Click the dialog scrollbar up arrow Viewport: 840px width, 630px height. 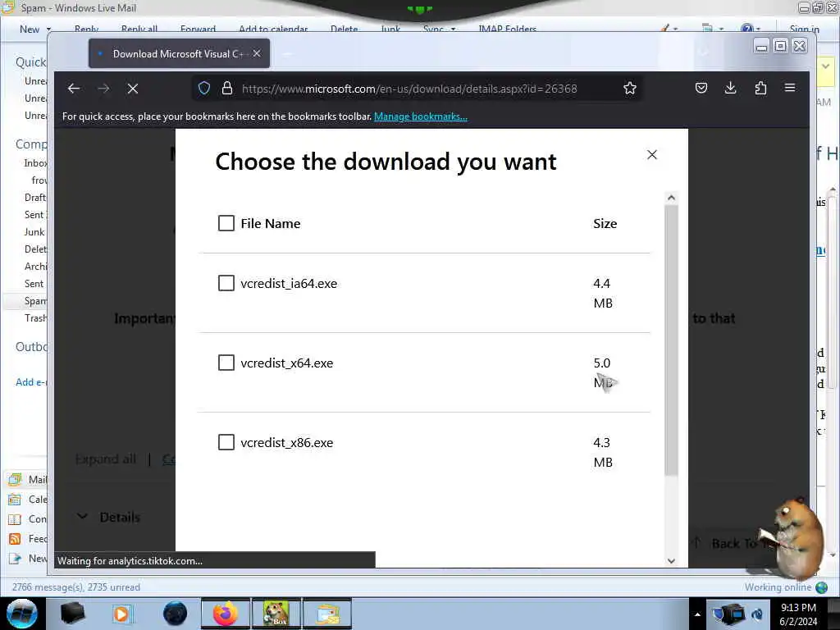pos(671,198)
